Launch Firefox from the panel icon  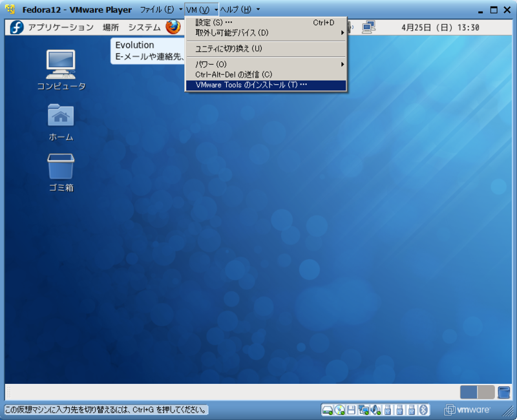pyautogui.click(x=173, y=27)
